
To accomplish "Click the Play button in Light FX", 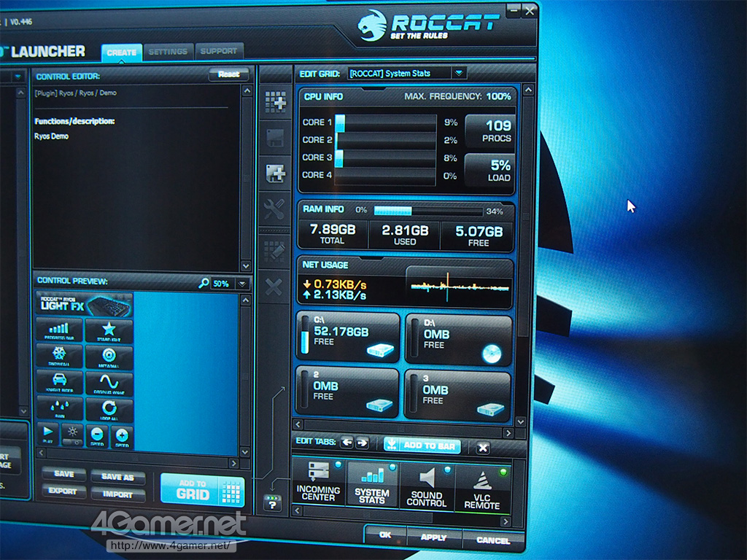I will pos(47,434).
